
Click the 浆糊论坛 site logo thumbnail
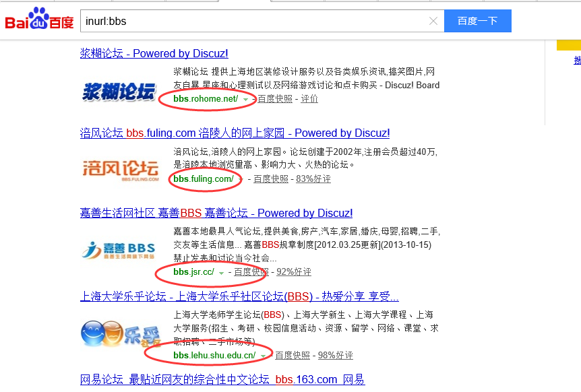[119, 90]
